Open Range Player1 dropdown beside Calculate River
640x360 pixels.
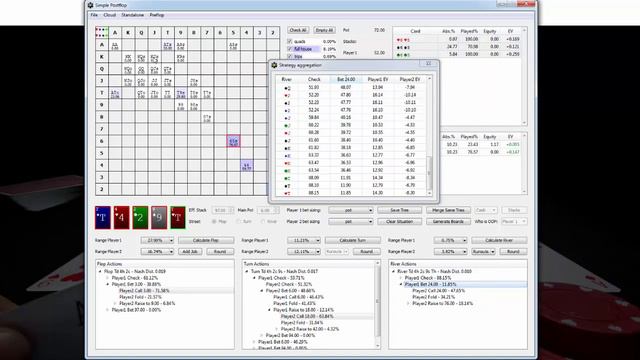tap(450, 240)
